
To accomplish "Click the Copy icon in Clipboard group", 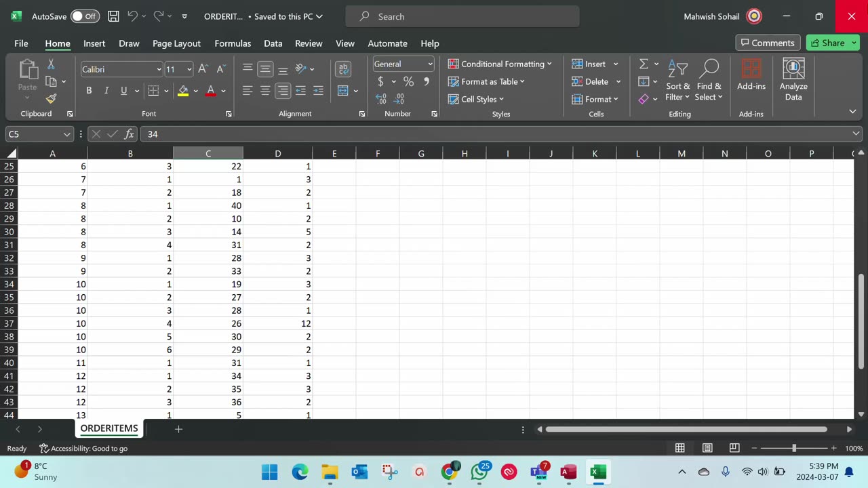I will (x=51, y=81).
